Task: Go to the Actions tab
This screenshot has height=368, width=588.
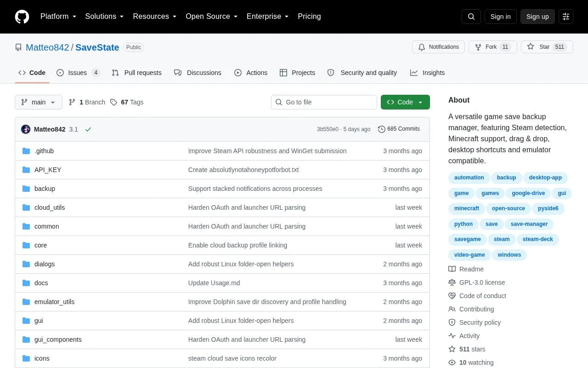Action: [x=251, y=73]
